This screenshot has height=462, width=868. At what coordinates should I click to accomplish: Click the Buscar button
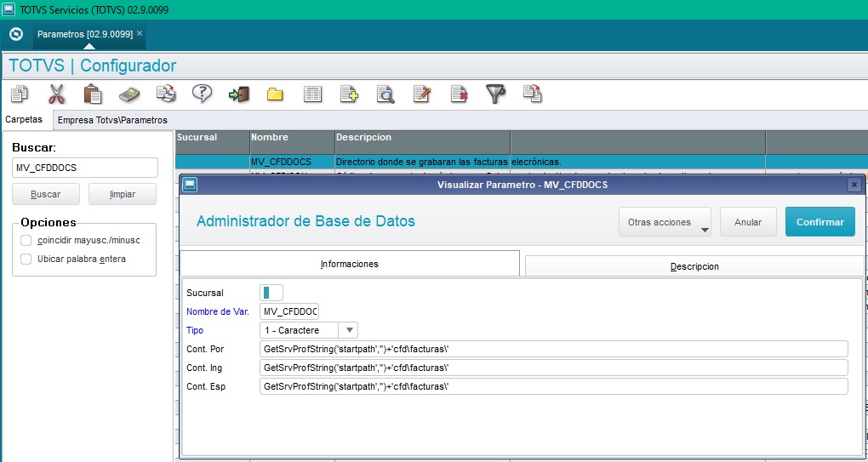(46, 194)
